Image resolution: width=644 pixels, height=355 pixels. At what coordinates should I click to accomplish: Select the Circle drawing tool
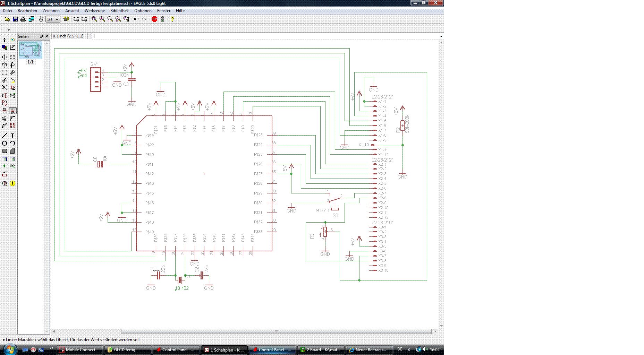coord(5,143)
